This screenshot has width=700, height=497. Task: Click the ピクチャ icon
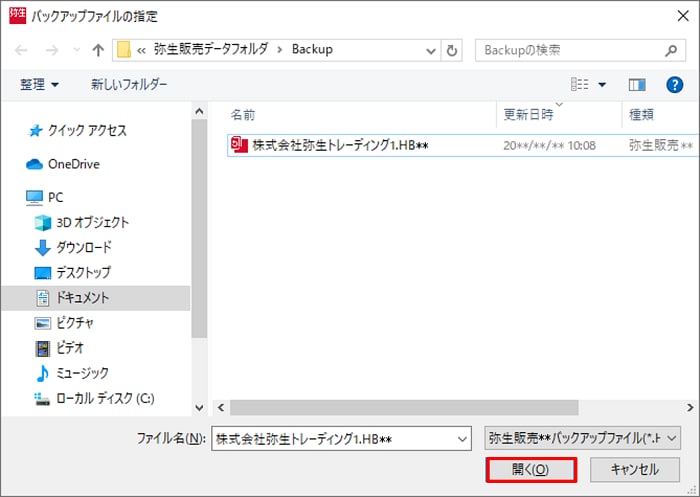click(x=43, y=323)
